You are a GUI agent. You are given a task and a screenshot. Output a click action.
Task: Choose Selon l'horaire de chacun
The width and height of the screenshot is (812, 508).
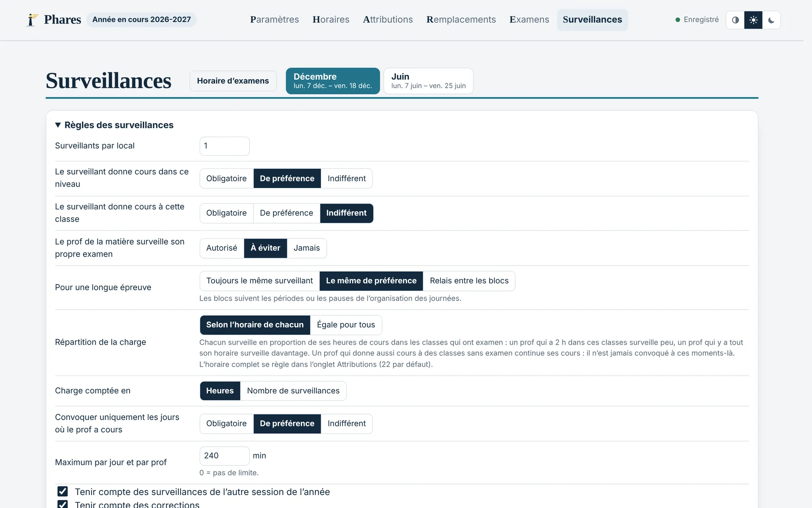(x=255, y=325)
